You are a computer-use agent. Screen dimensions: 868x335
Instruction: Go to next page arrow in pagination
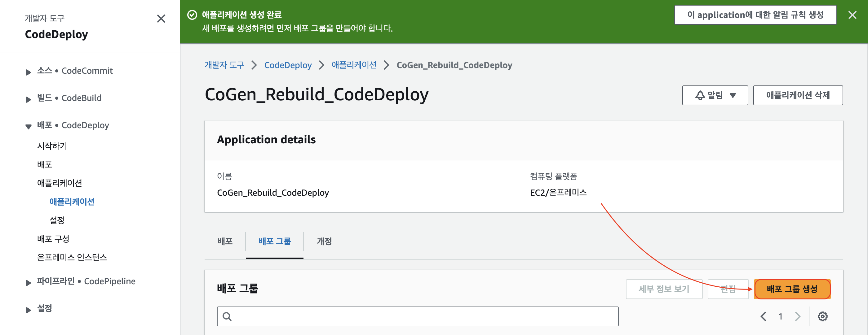tap(797, 316)
